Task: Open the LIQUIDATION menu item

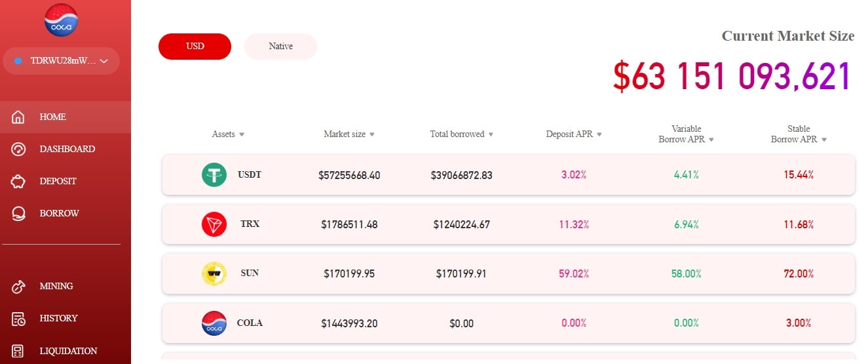Action: pos(66,351)
